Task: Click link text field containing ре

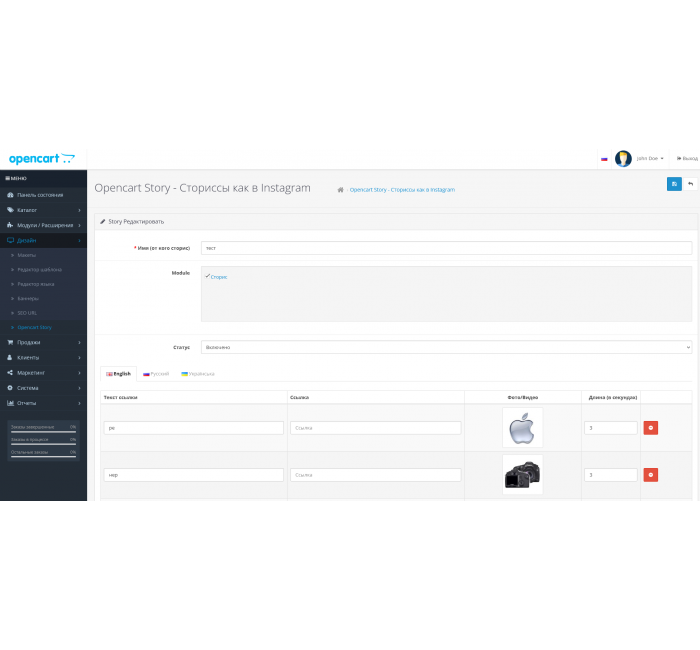Action: [x=194, y=428]
